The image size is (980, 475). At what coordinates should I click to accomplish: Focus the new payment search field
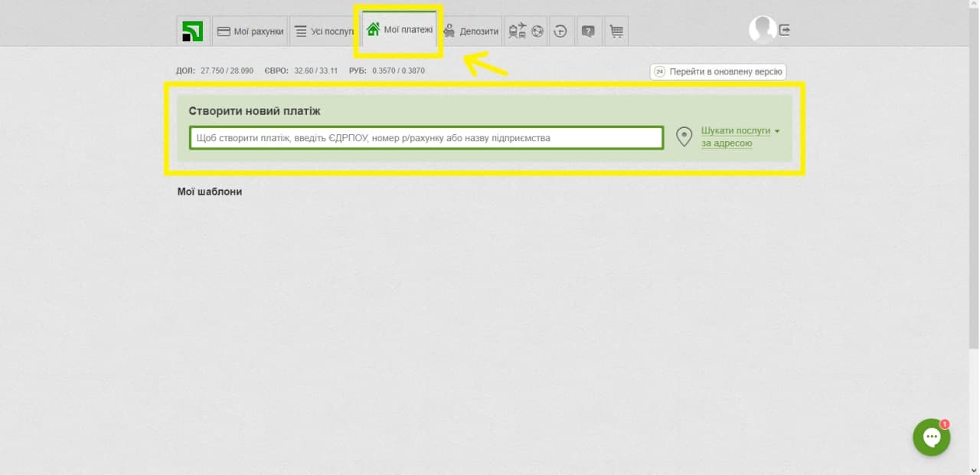[426, 138]
